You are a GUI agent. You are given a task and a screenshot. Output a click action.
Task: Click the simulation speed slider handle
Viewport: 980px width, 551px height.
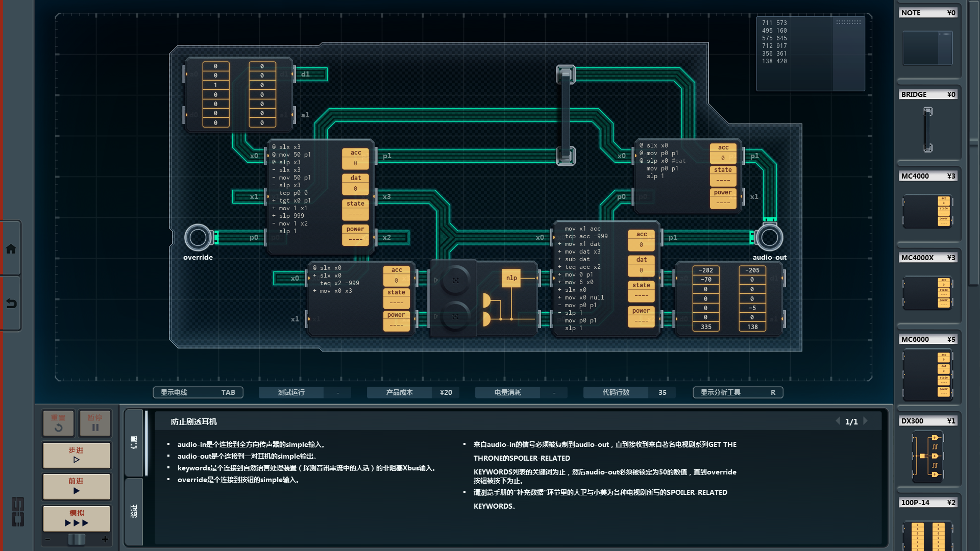77,539
